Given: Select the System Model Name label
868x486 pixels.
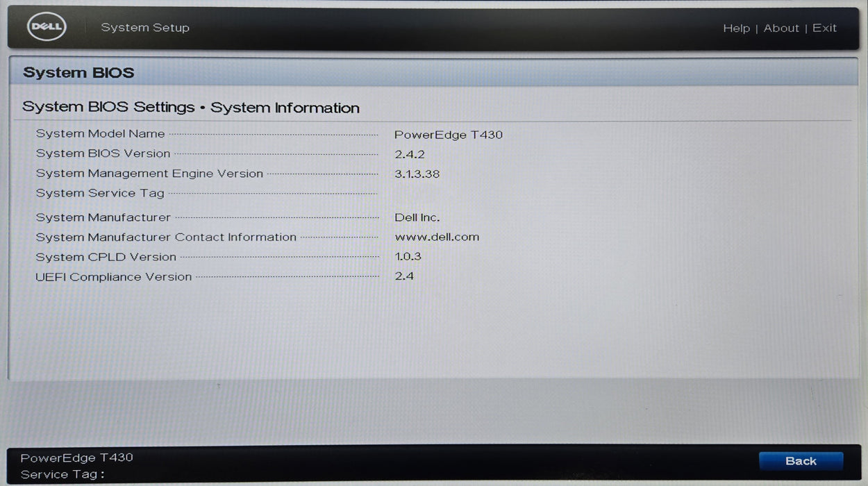Looking at the screenshot, I should click(x=101, y=134).
